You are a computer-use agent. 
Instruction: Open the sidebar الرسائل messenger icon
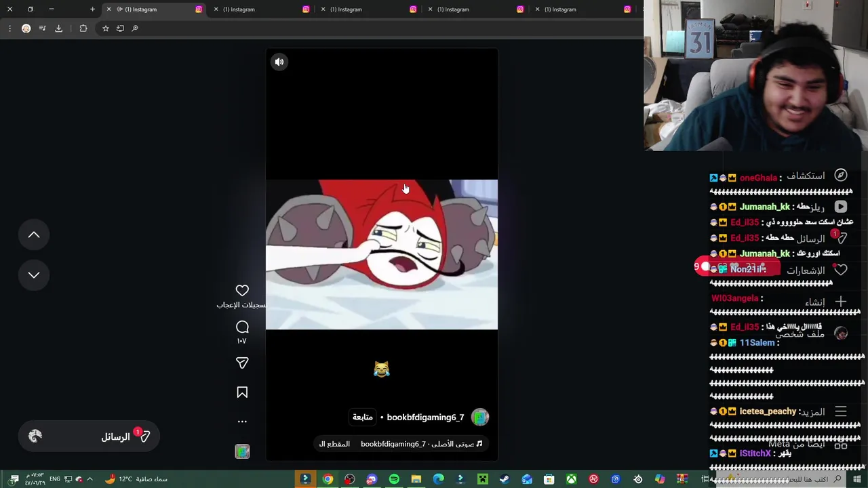tap(841, 239)
